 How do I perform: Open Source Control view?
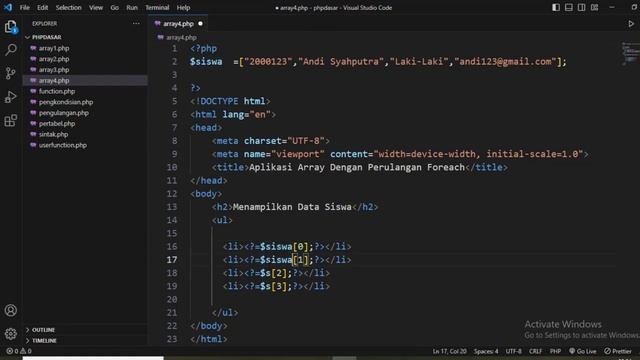[11, 73]
